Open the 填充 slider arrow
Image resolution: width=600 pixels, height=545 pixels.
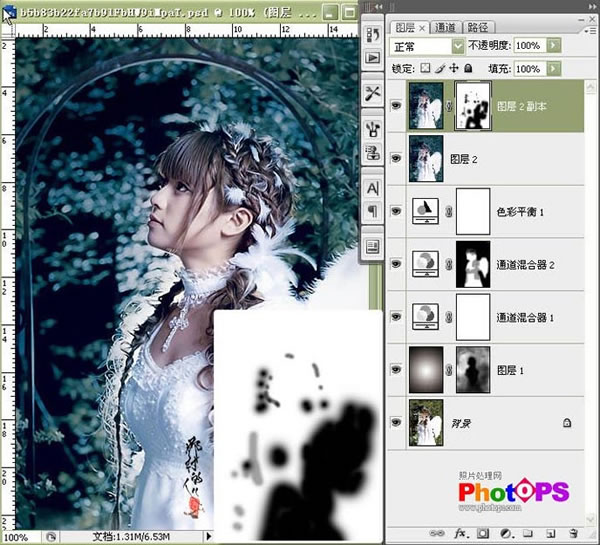(x=554, y=69)
